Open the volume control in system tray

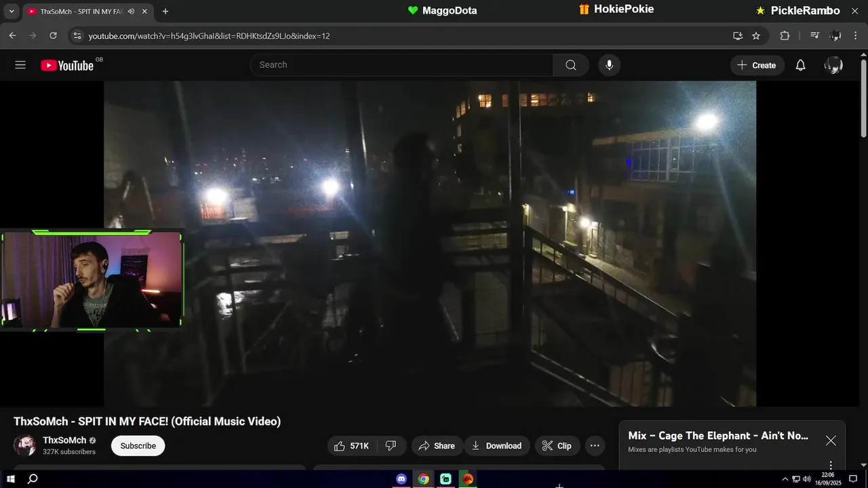(x=807, y=479)
